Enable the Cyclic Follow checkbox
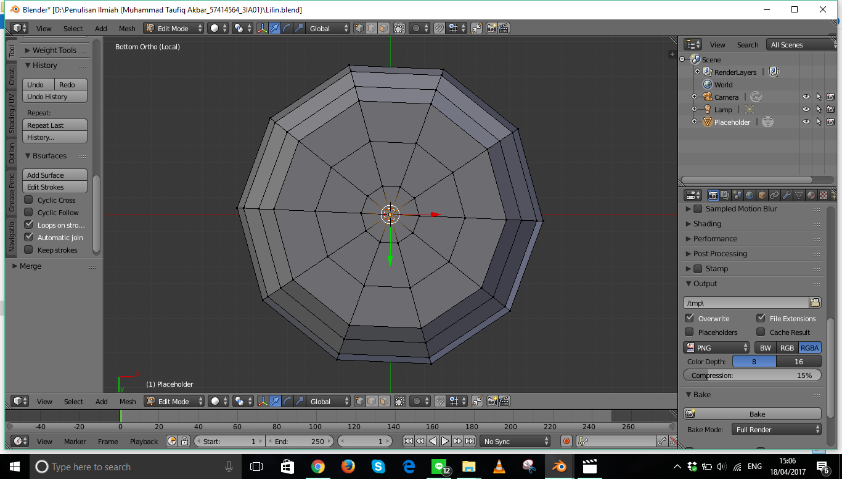842x479 pixels. (29, 212)
